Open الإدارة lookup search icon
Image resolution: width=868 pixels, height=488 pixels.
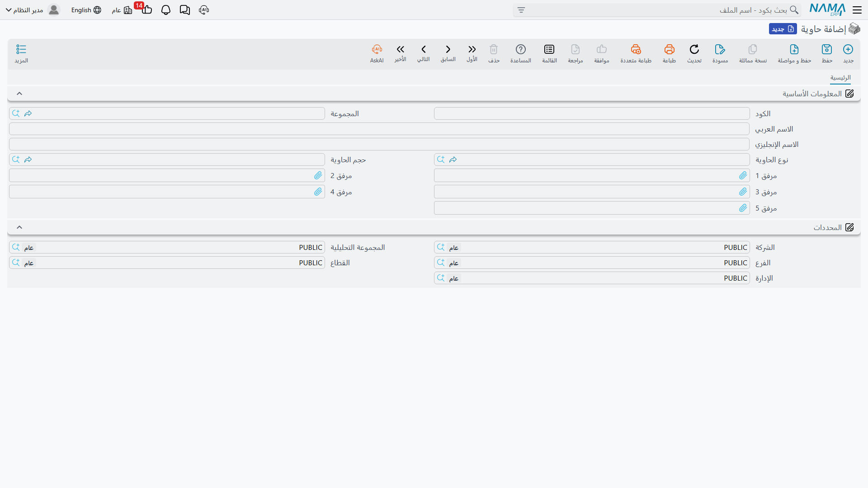click(441, 278)
